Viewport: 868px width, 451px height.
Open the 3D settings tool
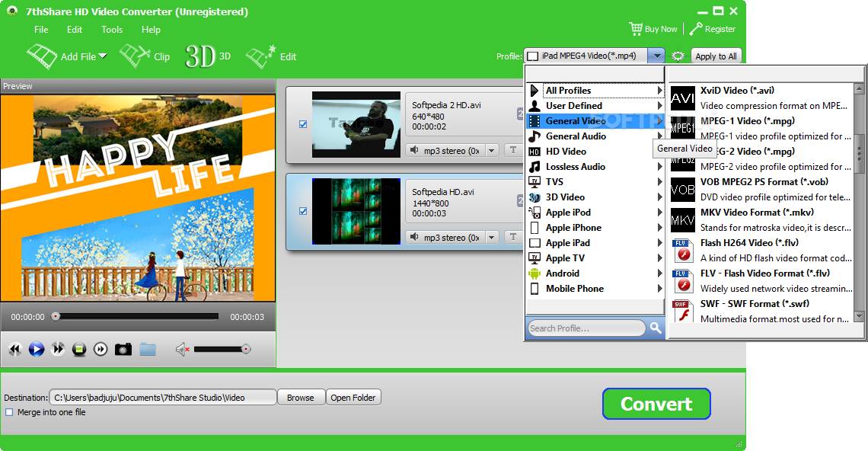point(208,56)
